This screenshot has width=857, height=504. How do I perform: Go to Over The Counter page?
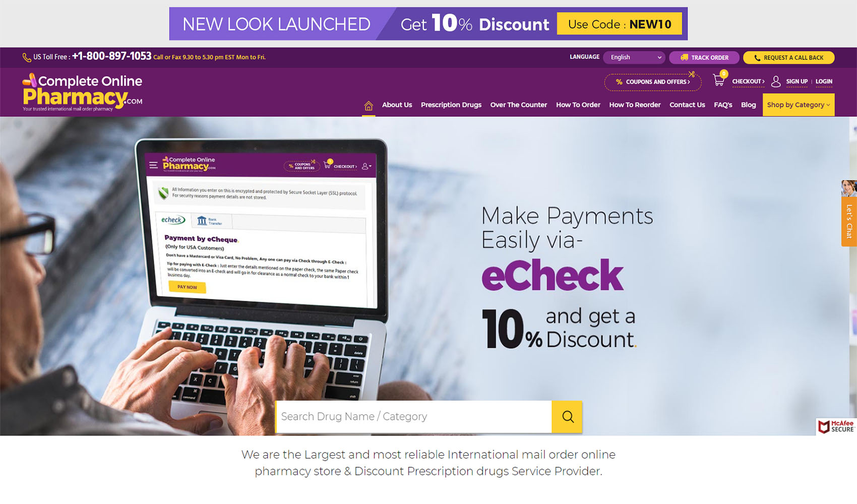[518, 105]
